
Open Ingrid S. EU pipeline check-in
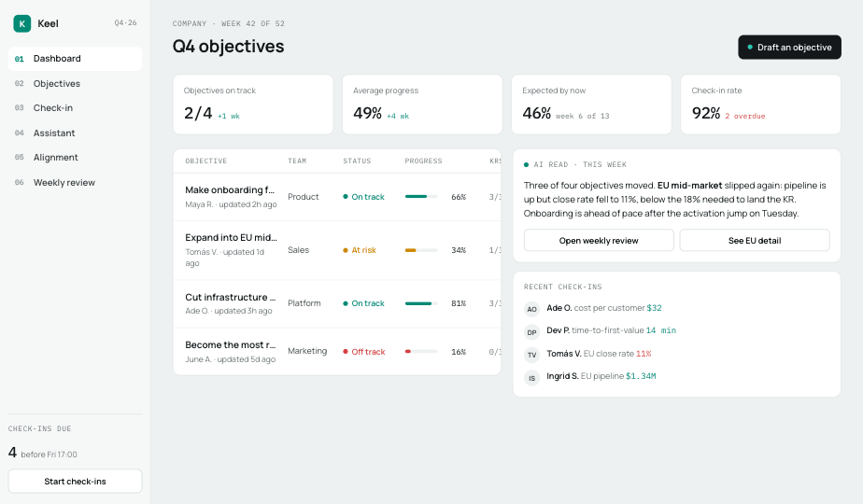pyautogui.click(x=601, y=376)
